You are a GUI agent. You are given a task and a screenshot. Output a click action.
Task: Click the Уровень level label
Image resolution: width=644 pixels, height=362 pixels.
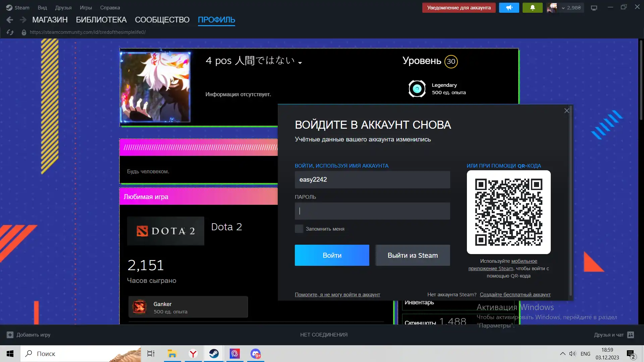click(x=421, y=61)
